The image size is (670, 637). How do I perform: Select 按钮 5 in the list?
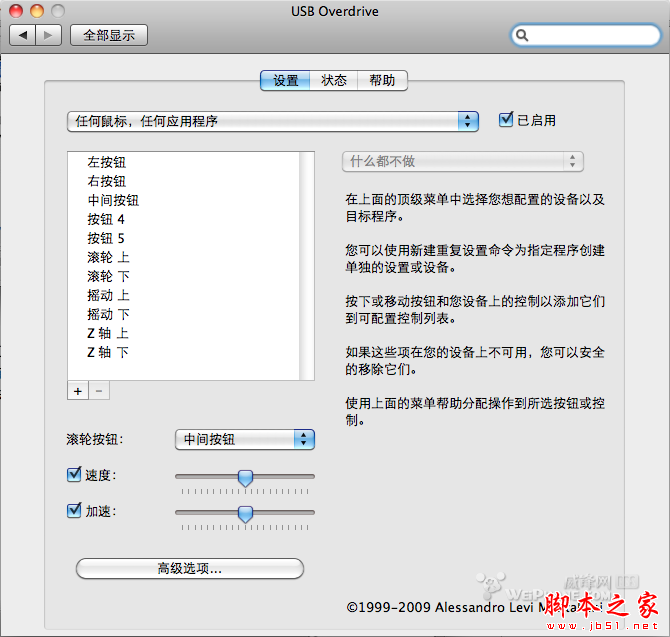(184, 238)
